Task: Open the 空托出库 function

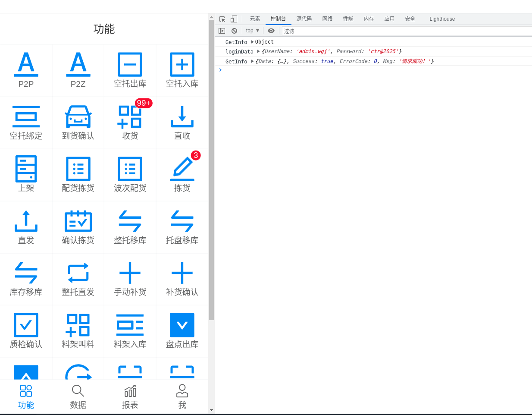Action: pos(130,64)
